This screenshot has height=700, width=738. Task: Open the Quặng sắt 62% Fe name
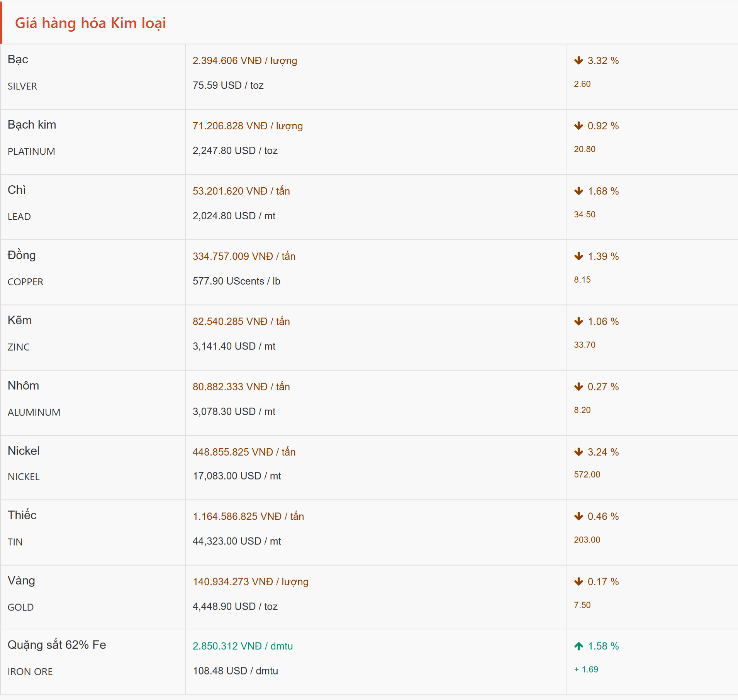[57, 645]
